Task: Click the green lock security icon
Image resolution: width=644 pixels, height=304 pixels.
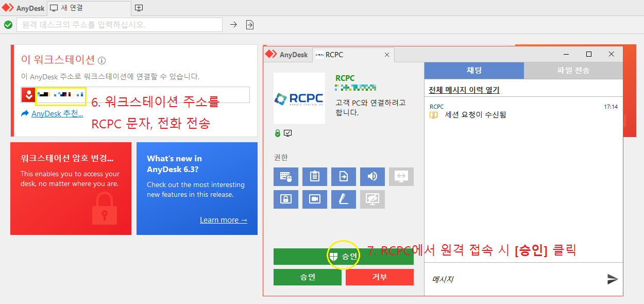Action: 278,133
